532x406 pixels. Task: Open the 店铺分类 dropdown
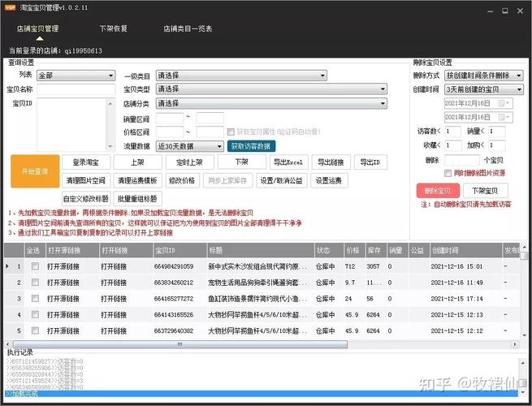point(271,103)
